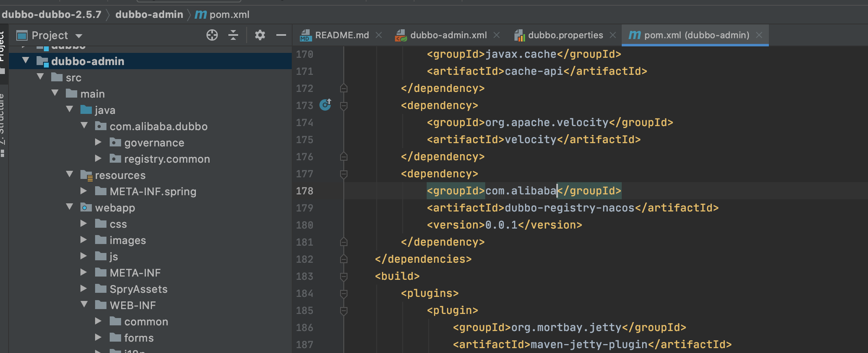Close the README.md tab
This screenshot has height=353, width=868.
[x=379, y=35]
